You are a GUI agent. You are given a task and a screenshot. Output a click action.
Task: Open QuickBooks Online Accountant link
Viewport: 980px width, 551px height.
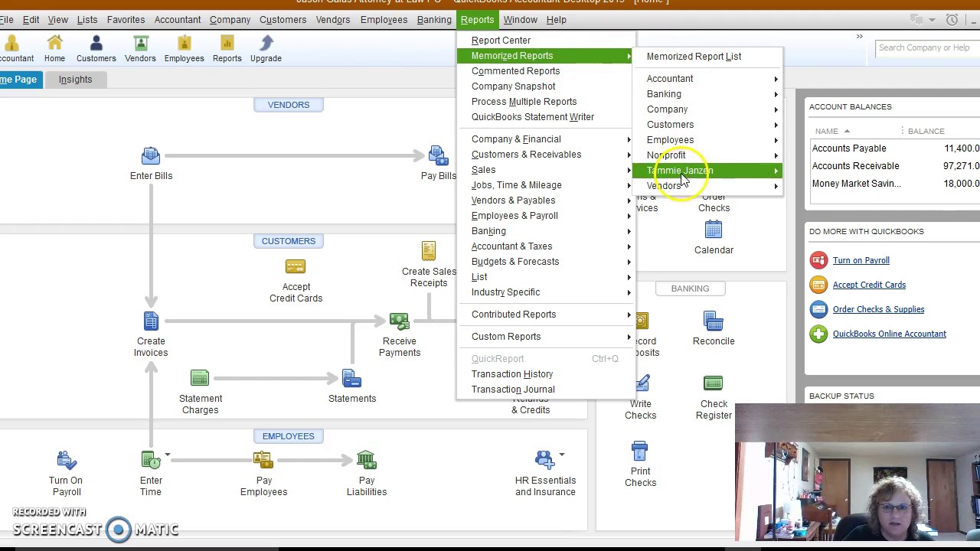889,334
